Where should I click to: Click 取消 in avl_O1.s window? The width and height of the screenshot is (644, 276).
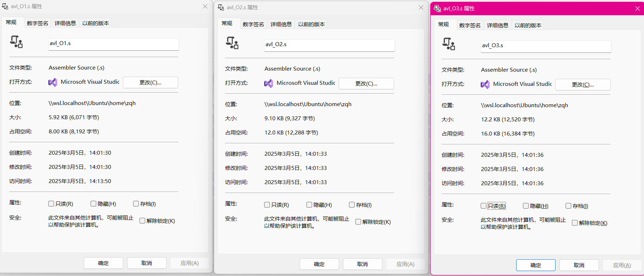click(x=147, y=263)
